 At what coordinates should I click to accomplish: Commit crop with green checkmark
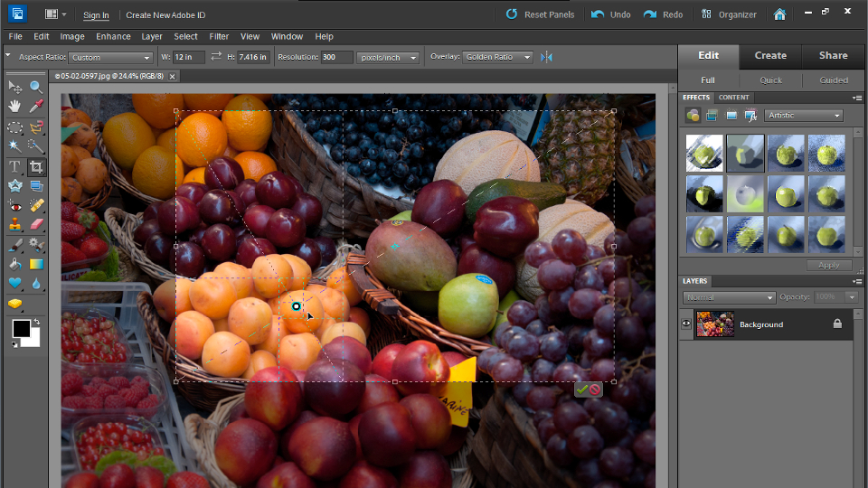[x=581, y=389]
